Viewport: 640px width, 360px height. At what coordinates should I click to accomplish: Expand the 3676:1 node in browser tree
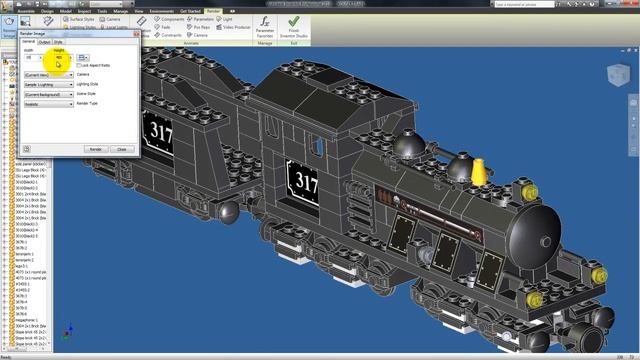[x=5, y=242]
